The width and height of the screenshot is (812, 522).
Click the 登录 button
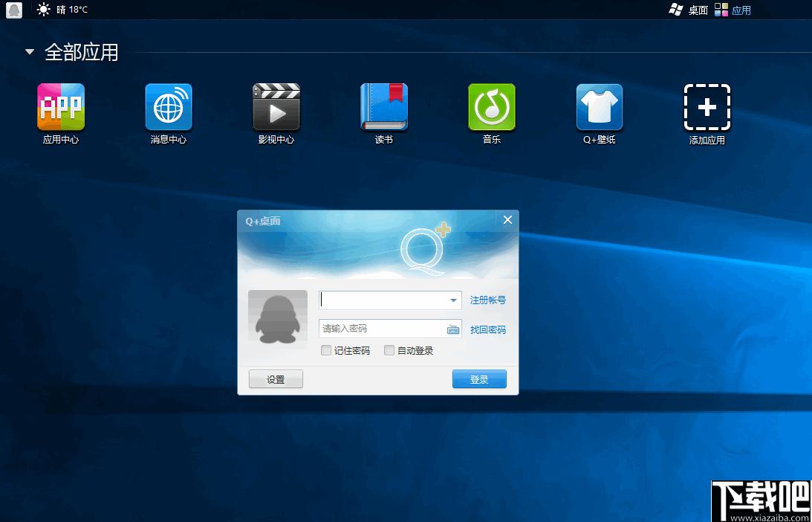479,379
